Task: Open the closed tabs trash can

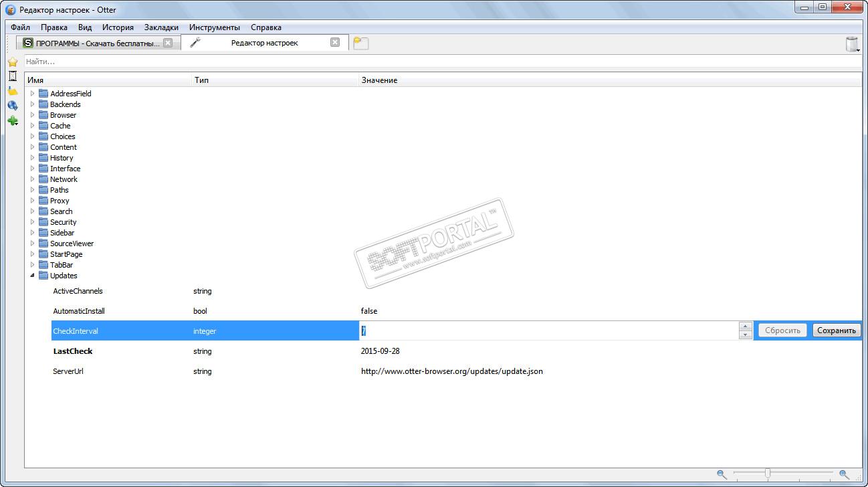Action: click(852, 44)
